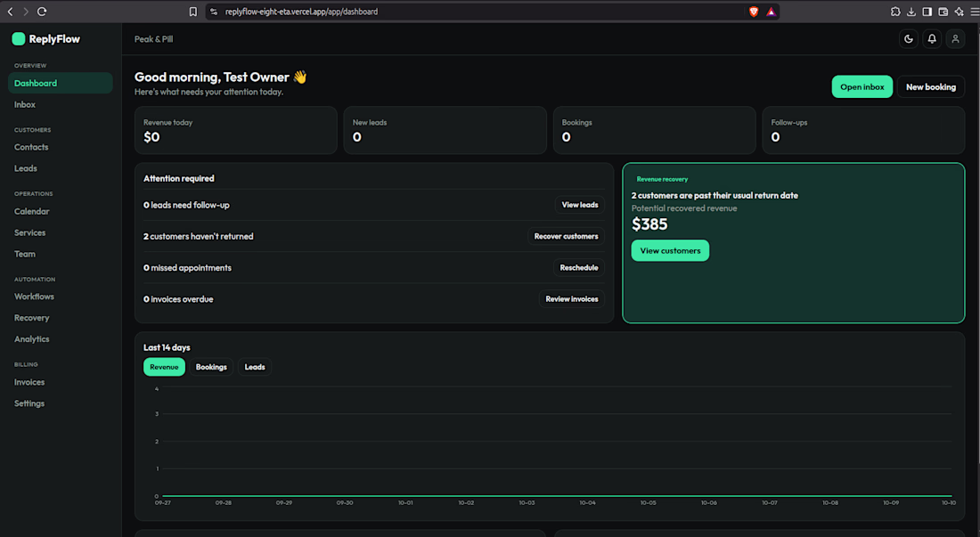Click View leads button
980x537 pixels.
[579, 205]
